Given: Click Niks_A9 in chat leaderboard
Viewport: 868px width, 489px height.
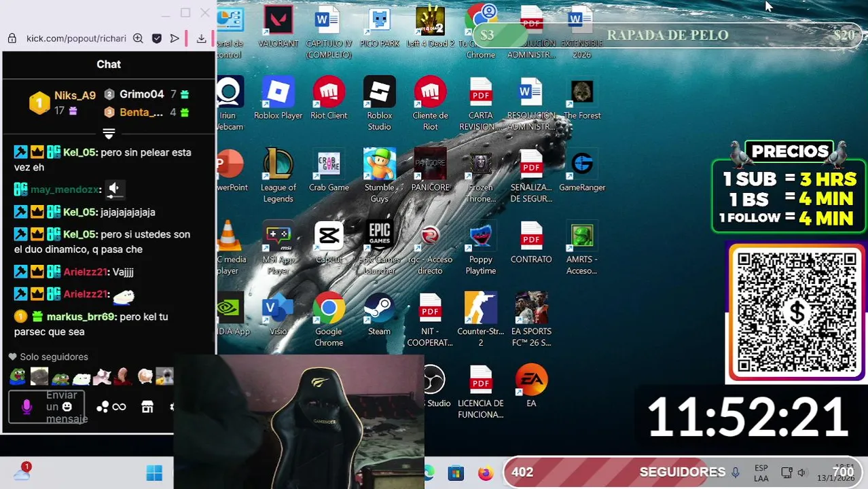Looking at the screenshot, I should click(75, 96).
